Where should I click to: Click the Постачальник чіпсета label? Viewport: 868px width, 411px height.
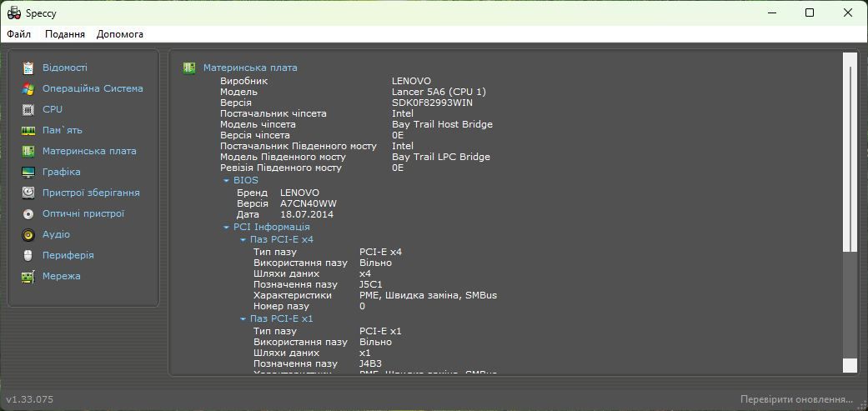pyautogui.click(x=273, y=113)
